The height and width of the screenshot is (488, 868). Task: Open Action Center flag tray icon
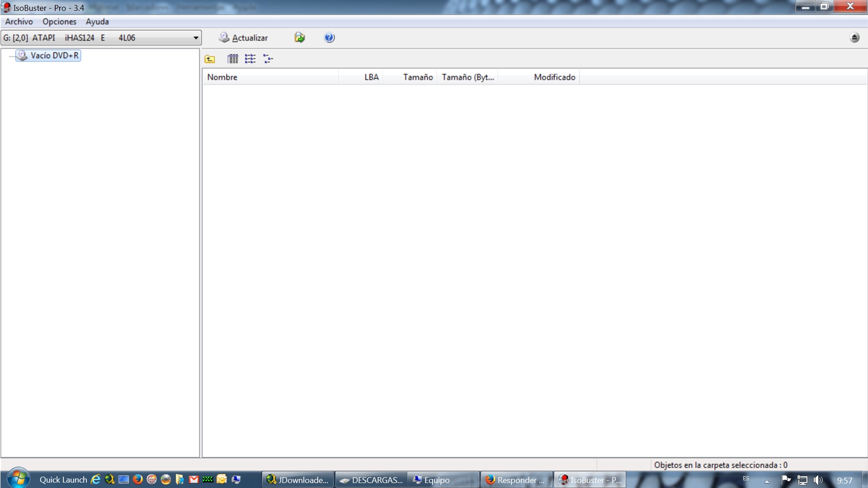tap(786, 480)
